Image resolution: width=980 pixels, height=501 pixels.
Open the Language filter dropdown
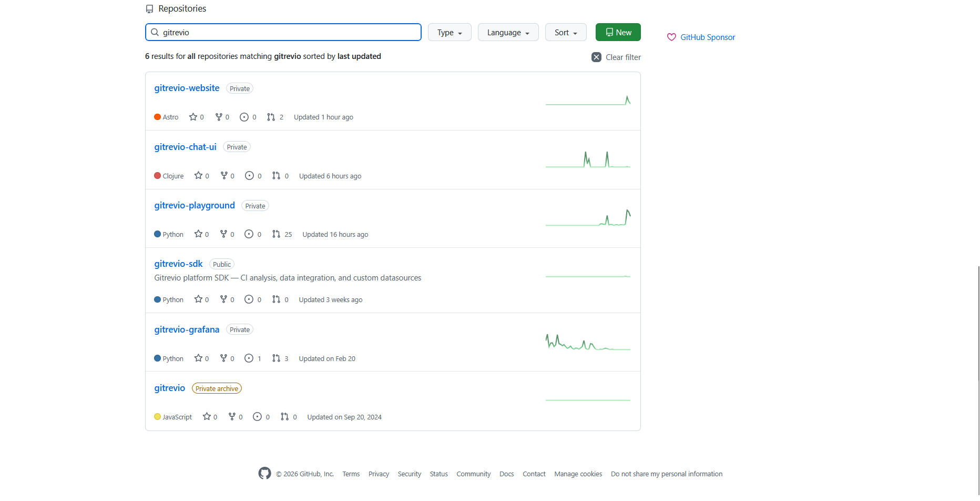[508, 32]
